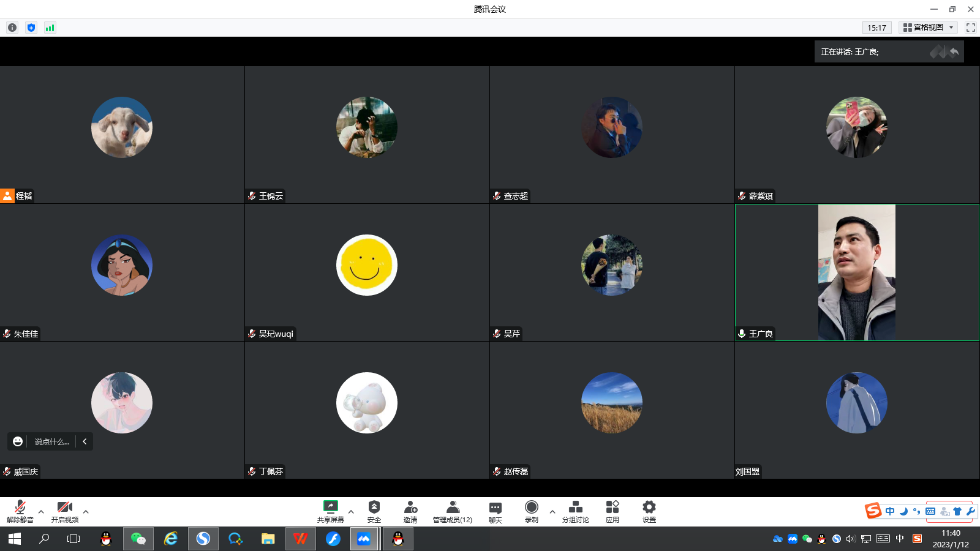Open Manage Members (管理成员) list
The height and width of the screenshot is (551, 980).
tap(452, 511)
